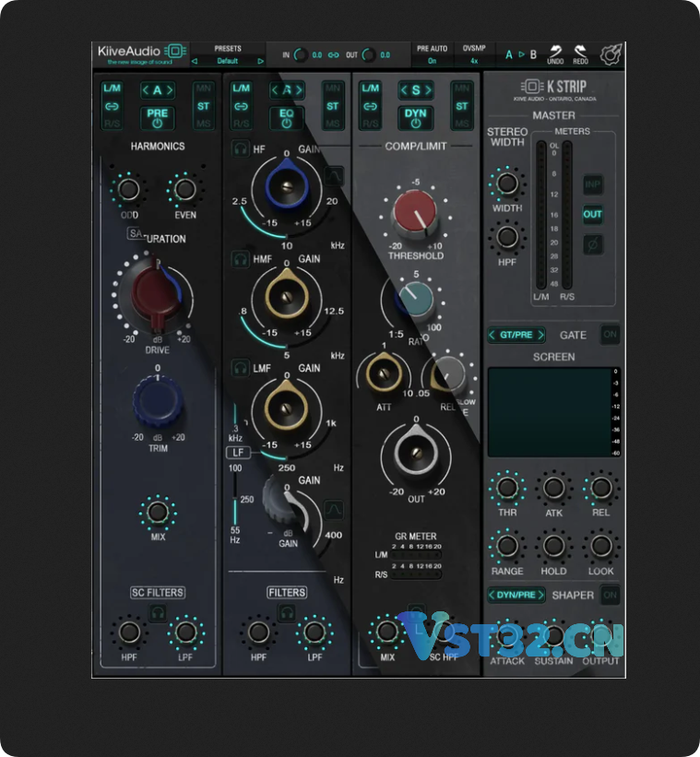Select MN mode in the EQ module
700x757 pixels.
coord(333,89)
